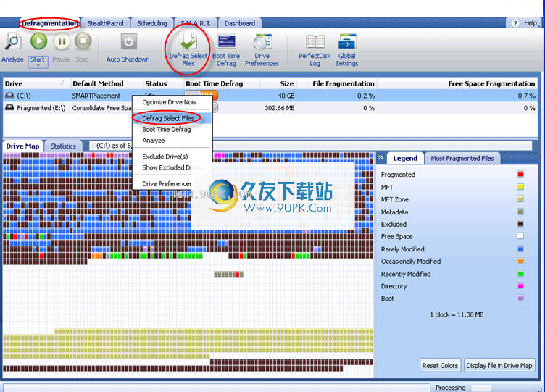Click the red Fragmented color swatch

click(520, 174)
